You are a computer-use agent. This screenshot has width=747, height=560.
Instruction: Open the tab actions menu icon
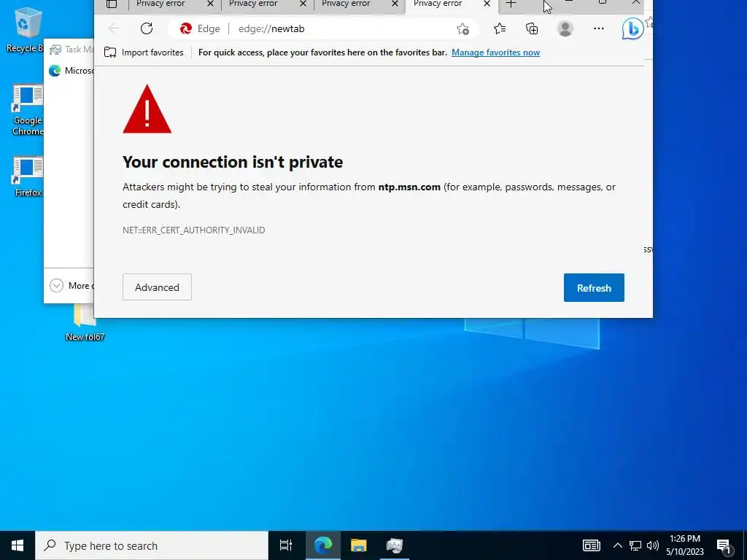click(x=112, y=4)
